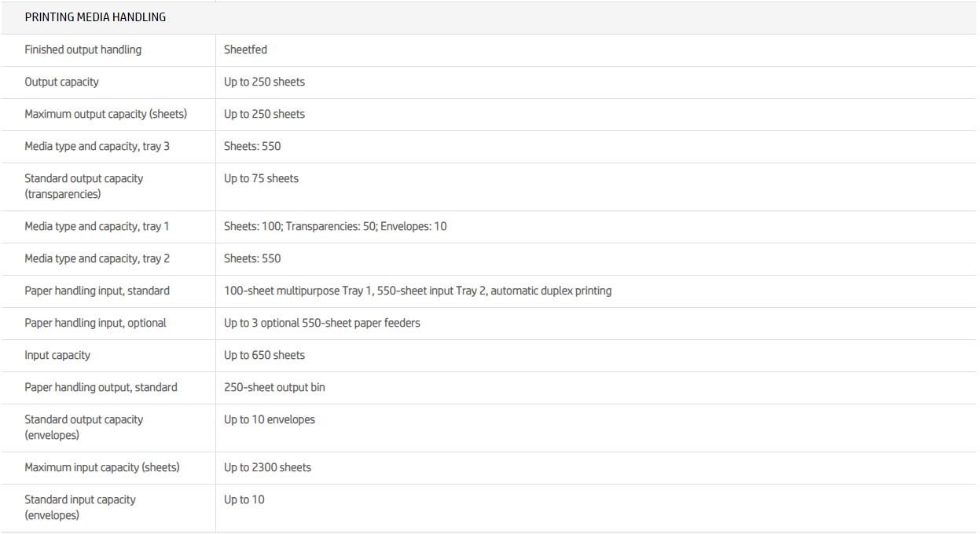Click the Sheetfed value text
This screenshot has height=534, width=980.
(x=245, y=49)
